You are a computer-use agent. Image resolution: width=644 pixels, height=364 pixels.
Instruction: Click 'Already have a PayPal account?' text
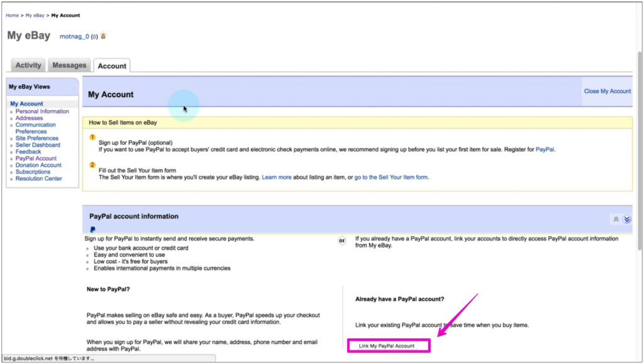[x=399, y=299]
